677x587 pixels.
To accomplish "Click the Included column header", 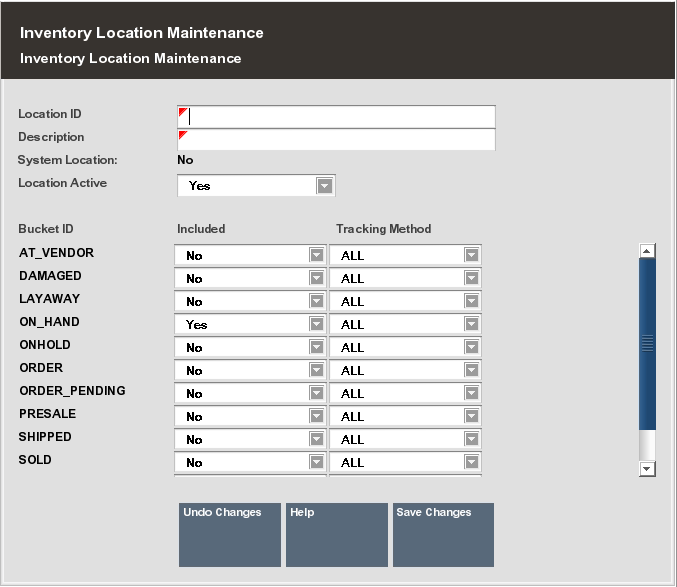I will coord(201,229).
